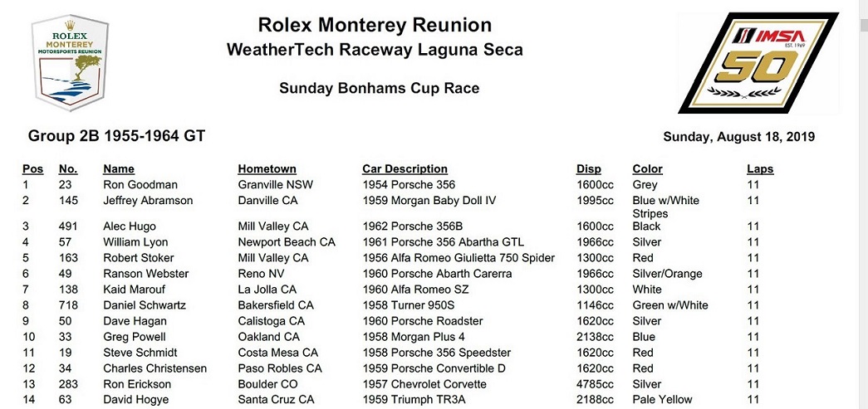Select the Disp column header

point(588,169)
